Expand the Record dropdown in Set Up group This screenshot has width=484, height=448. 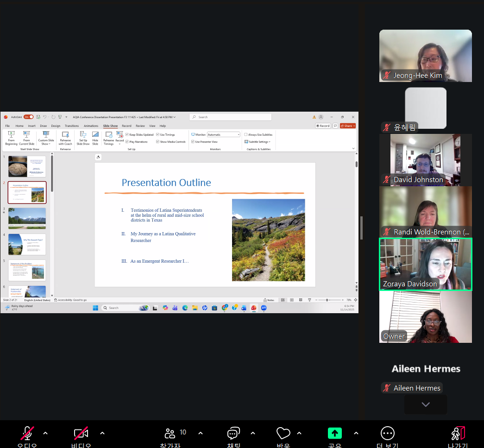pyautogui.click(x=119, y=144)
